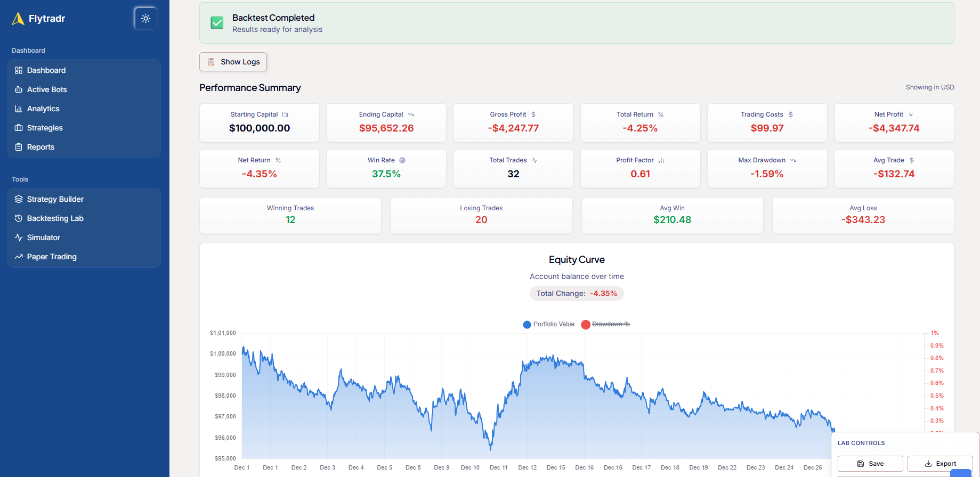Click the Showing in USD currency label

[929, 87]
